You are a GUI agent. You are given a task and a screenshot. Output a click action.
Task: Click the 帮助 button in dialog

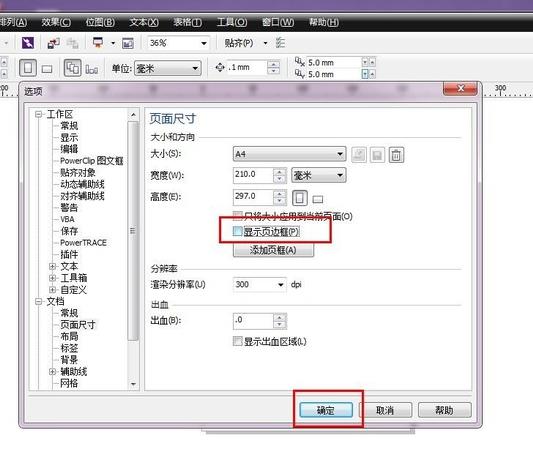pyautogui.click(x=445, y=410)
